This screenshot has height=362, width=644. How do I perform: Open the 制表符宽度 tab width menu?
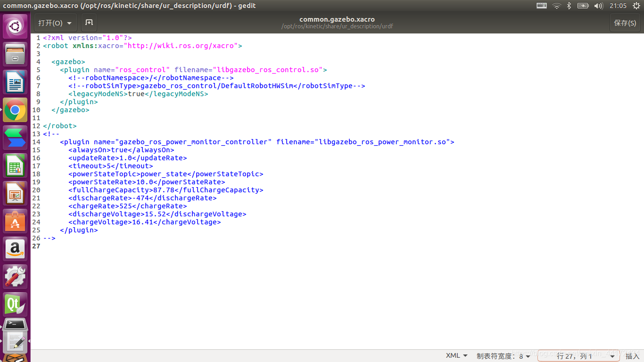tap(504, 356)
